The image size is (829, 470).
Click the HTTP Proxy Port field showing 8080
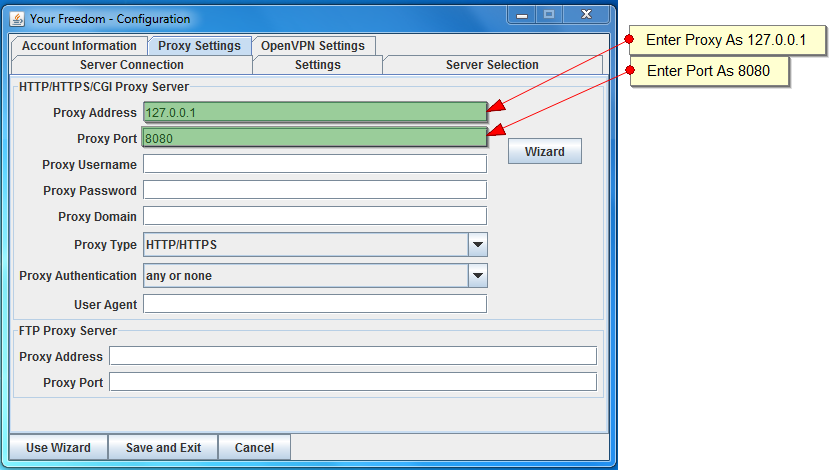pyautogui.click(x=315, y=138)
